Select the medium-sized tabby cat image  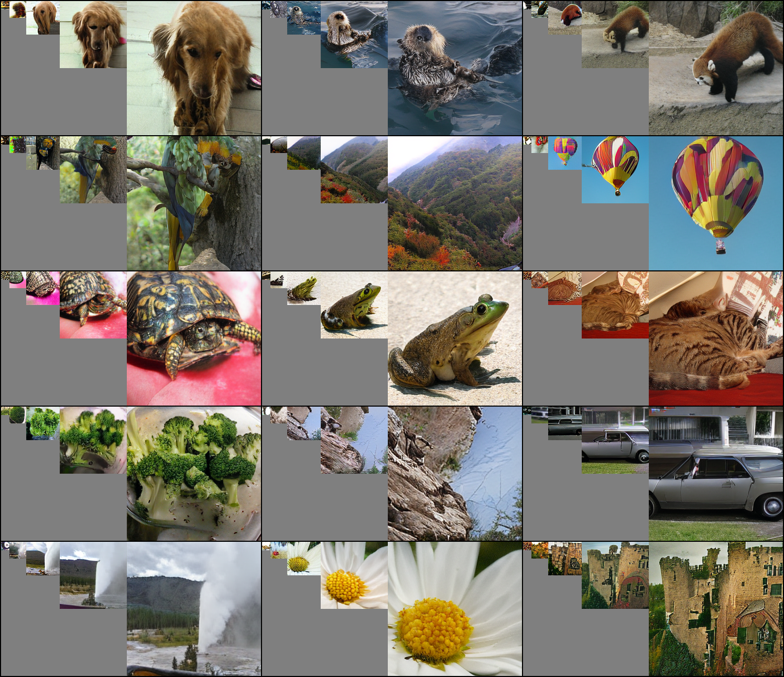pos(615,305)
